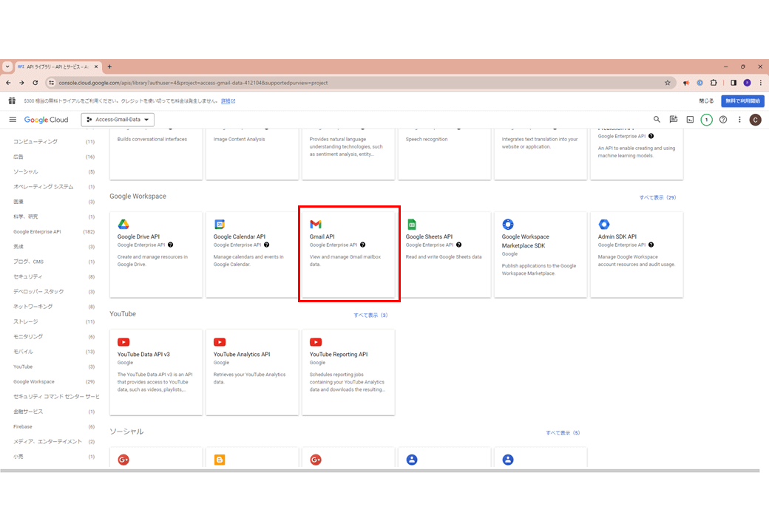Open a new browser tab with plus
This screenshot has width=769, height=532.
coord(109,66)
